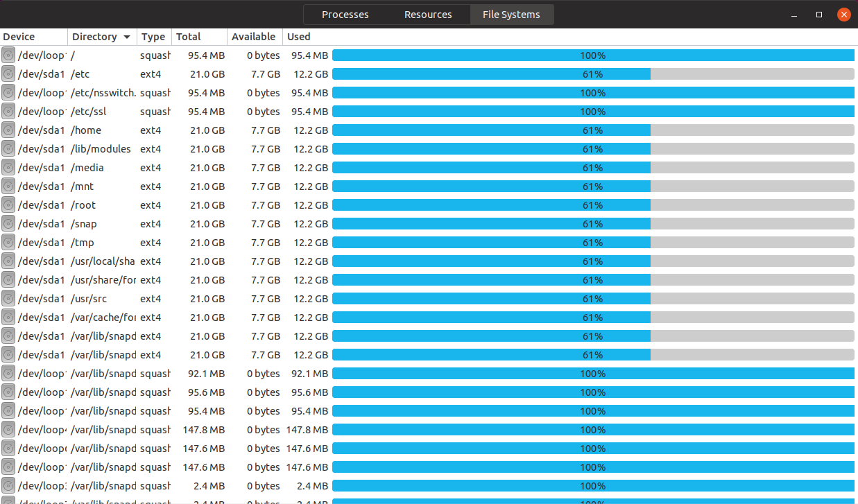Select the /var/cache/for directory entry

103,318
